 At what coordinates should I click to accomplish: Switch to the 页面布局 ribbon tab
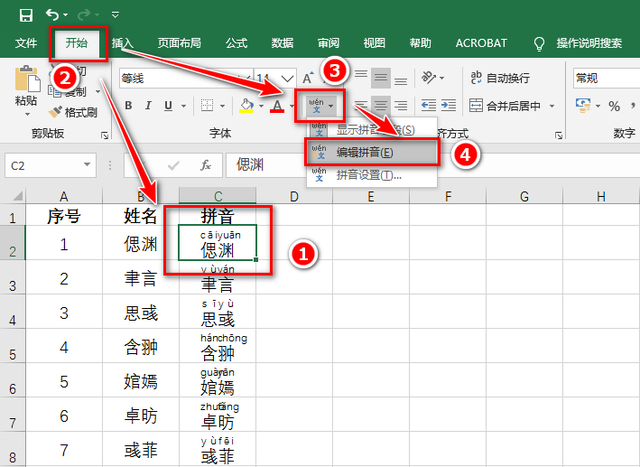point(179,43)
